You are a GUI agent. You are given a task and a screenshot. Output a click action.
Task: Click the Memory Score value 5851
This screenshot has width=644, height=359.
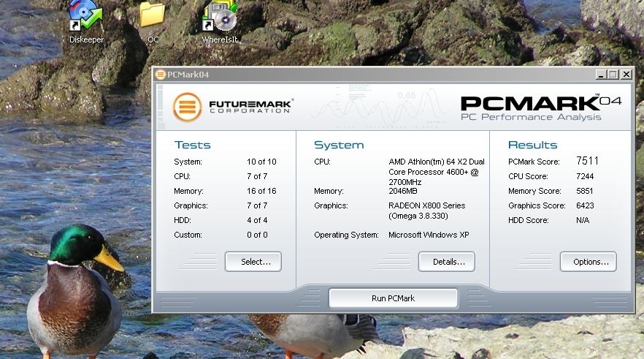coord(584,191)
